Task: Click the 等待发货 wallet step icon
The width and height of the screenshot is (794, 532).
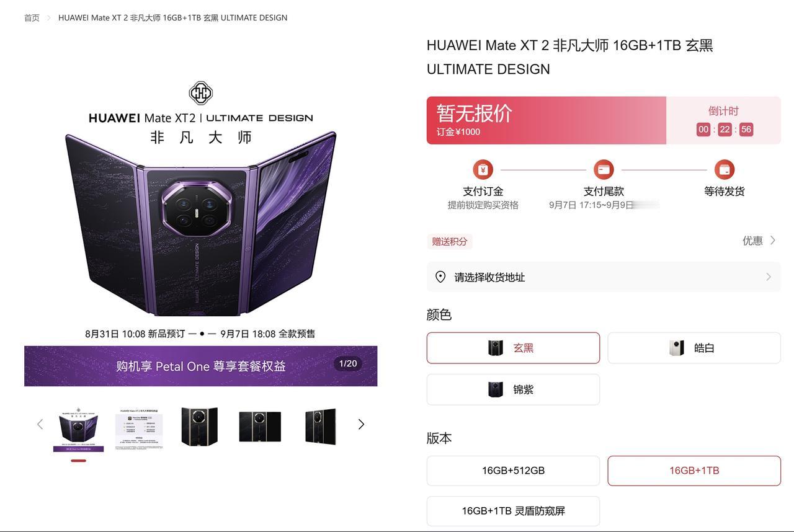Action: [x=724, y=169]
